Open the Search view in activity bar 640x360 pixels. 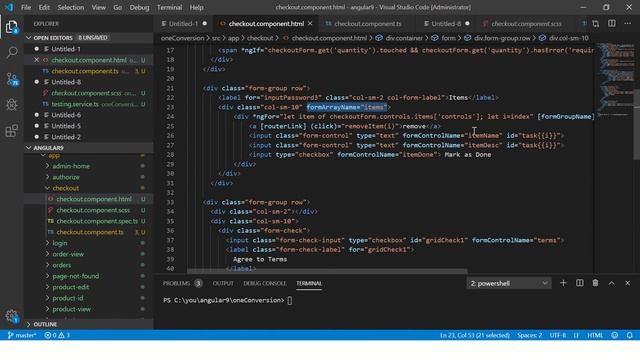[11, 52]
